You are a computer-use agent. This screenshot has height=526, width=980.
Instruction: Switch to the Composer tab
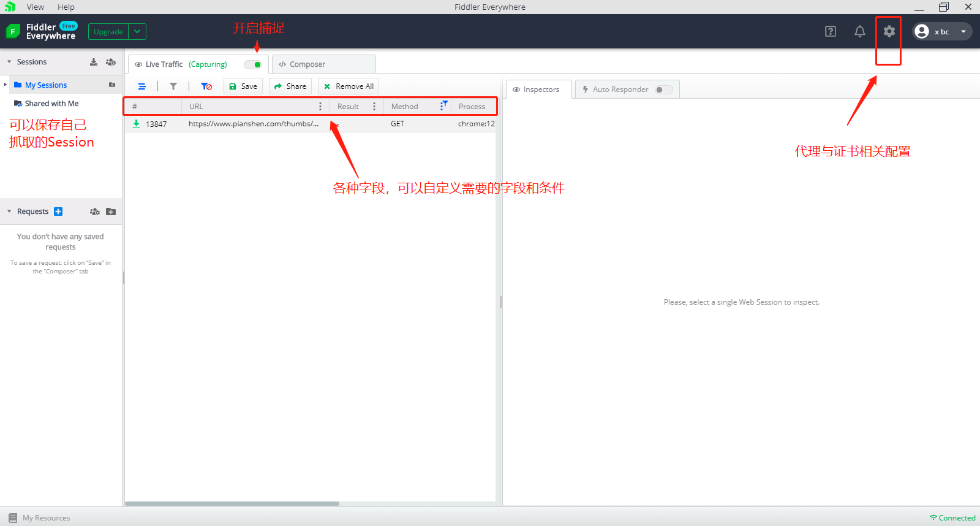pos(323,64)
